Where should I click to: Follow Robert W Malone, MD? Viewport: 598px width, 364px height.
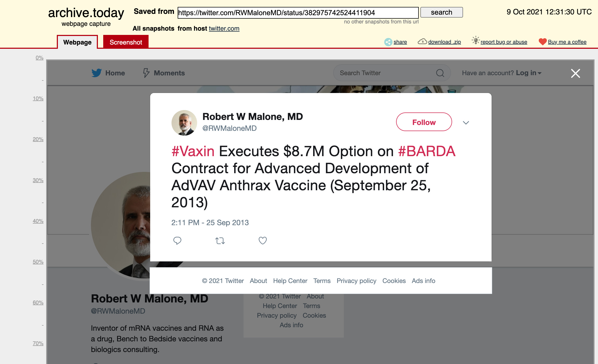point(424,122)
